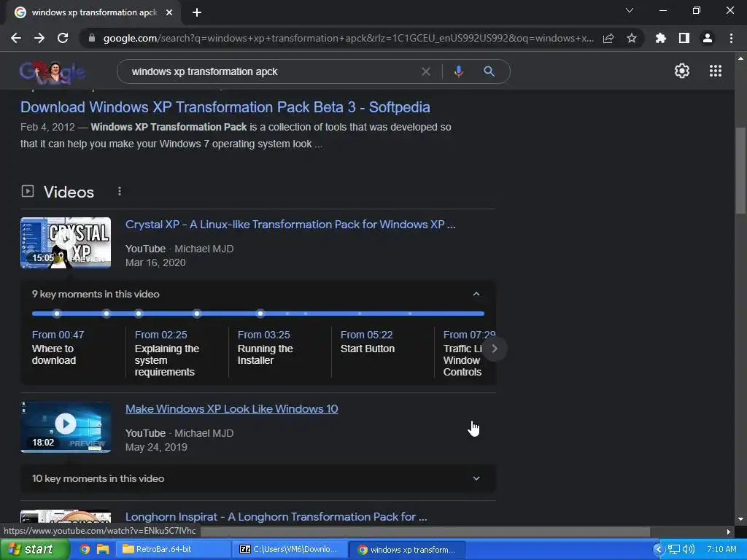Show next key moments with arrow
The image size is (747, 560).
[x=494, y=349]
